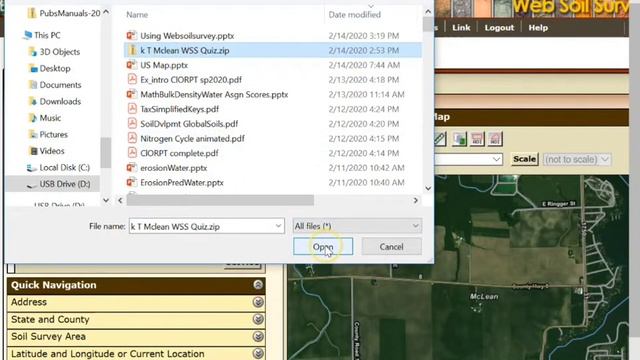Click horizontal scrollbar right arrow

point(416,200)
